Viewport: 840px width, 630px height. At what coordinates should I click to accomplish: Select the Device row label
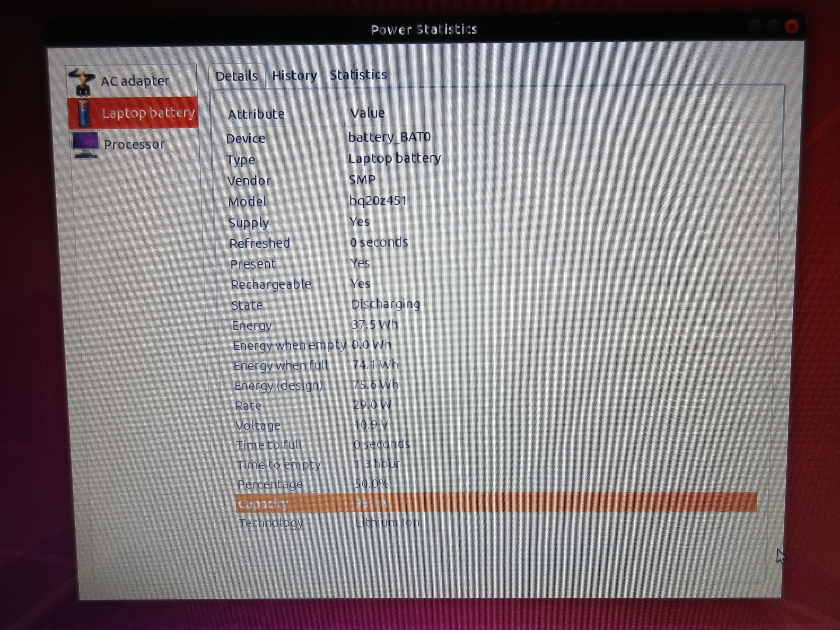245,139
